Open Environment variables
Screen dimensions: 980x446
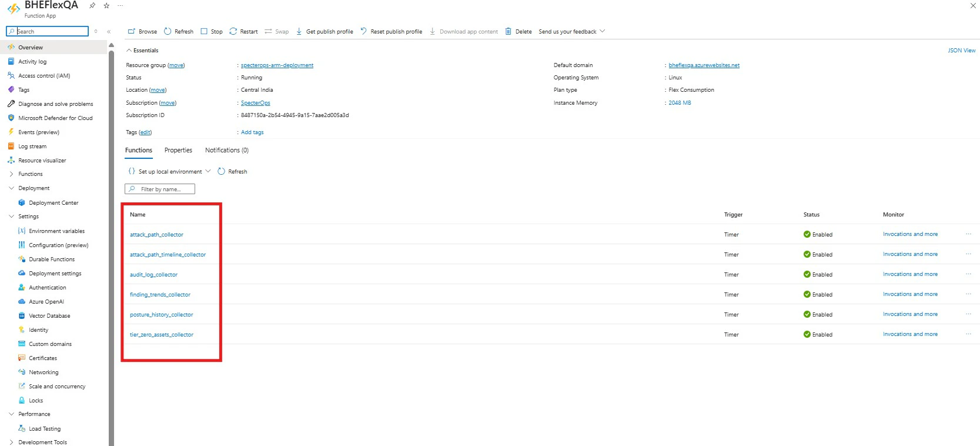pyautogui.click(x=56, y=231)
